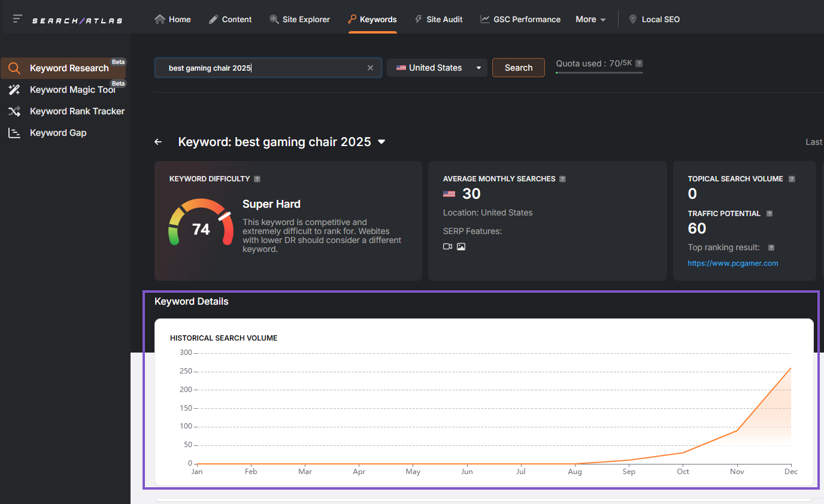The image size is (824, 504).
Task: Open the pcgamer.com top ranking link
Action: point(732,263)
